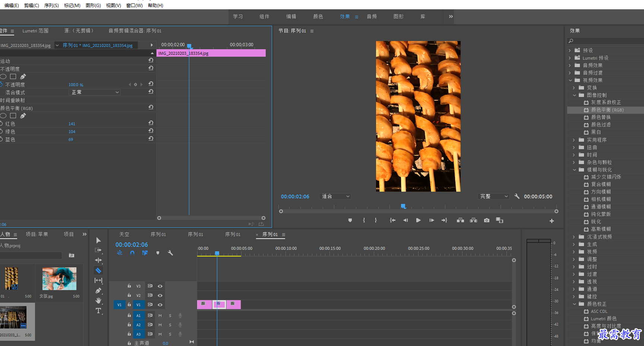Select the Selection tool arrow

coord(98,240)
